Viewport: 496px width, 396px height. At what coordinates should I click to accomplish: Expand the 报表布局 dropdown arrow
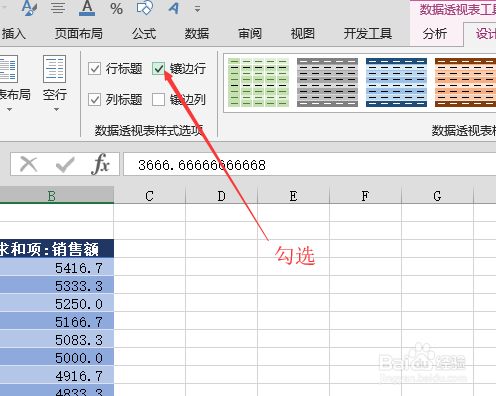(x=9, y=109)
